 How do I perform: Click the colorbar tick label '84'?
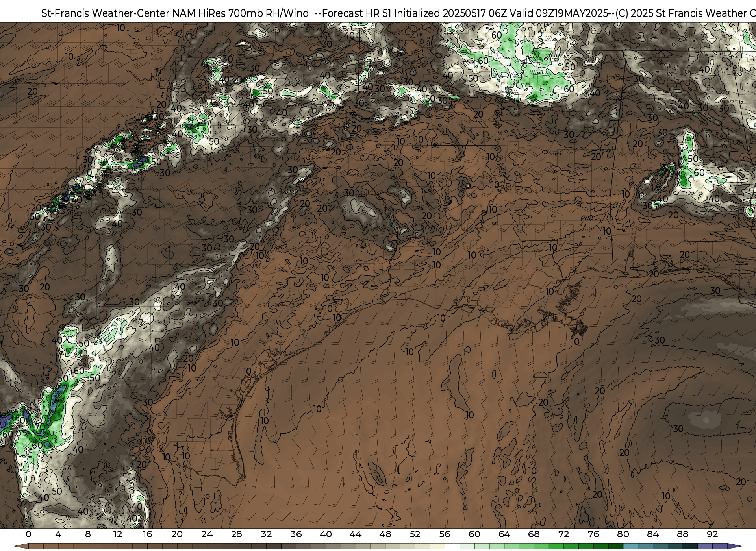click(653, 534)
